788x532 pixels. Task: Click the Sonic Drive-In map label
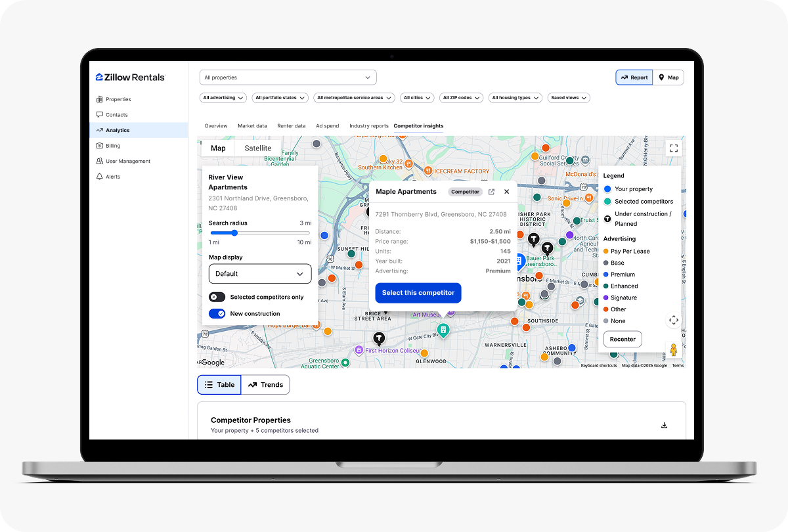[x=565, y=198]
